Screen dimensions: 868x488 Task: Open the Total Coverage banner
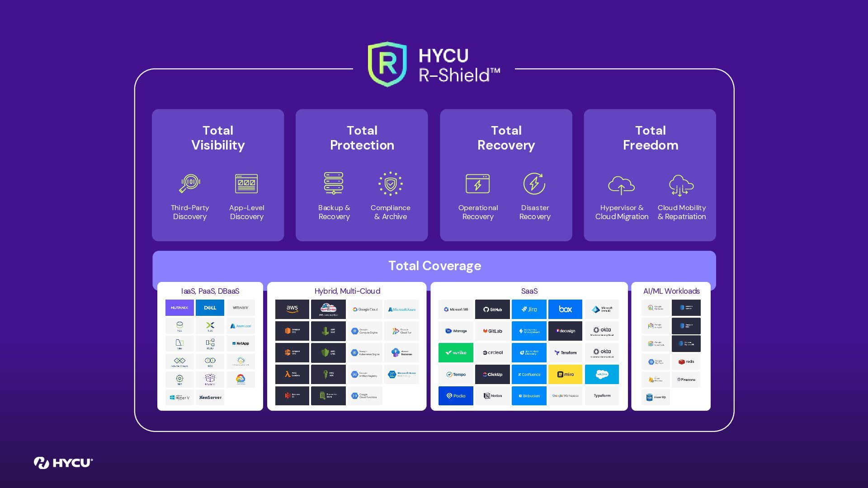(434, 266)
